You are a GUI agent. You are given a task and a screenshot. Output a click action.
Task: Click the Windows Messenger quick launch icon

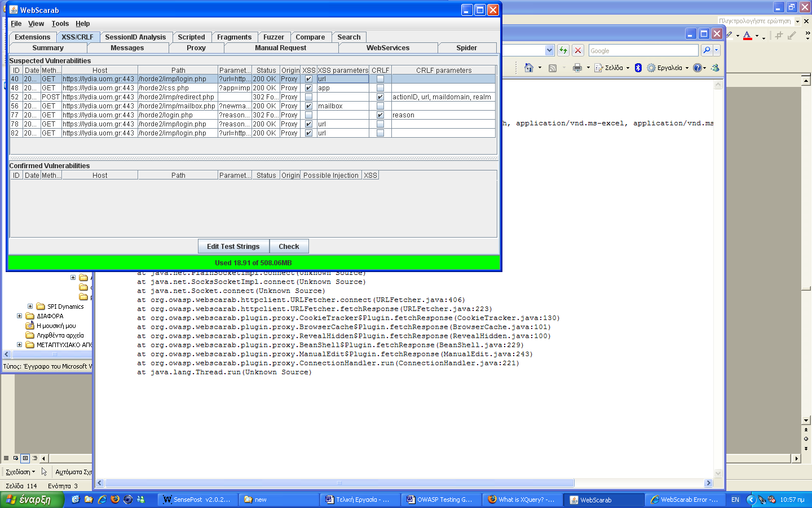pyautogui.click(x=141, y=500)
